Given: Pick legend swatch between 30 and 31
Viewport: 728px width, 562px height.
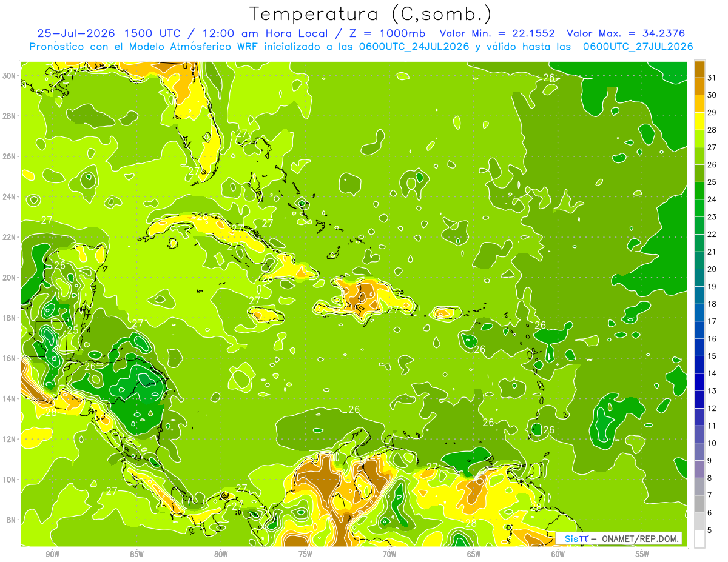Looking at the screenshot, I should (699, 86).
